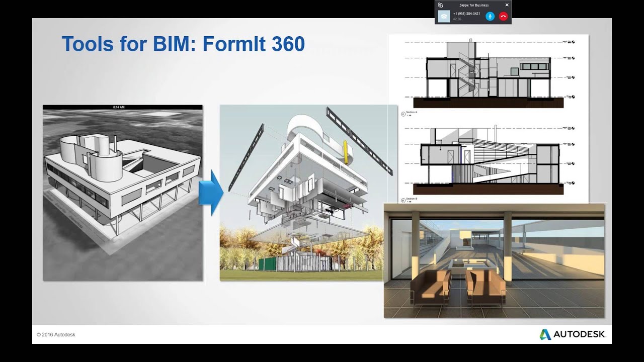The image size is (644, 362).
Task: Click the "Skype for Business" widget title
Action: (x=474, y=5)
